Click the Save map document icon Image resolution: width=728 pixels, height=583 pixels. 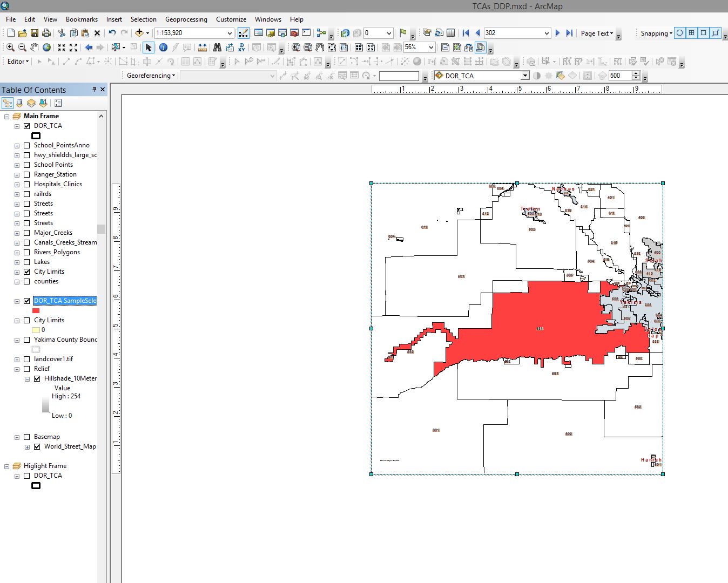click(34, 33)
